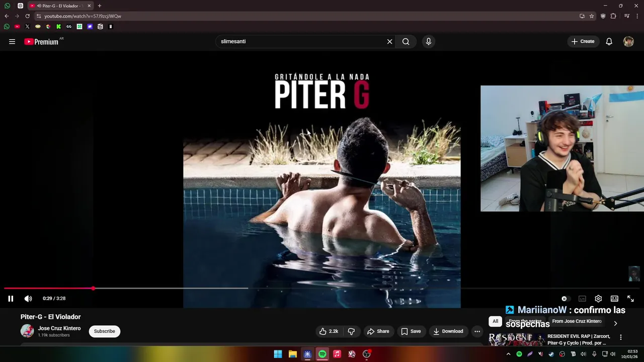
Task: Pause the video playback
Action: (11, 299)
